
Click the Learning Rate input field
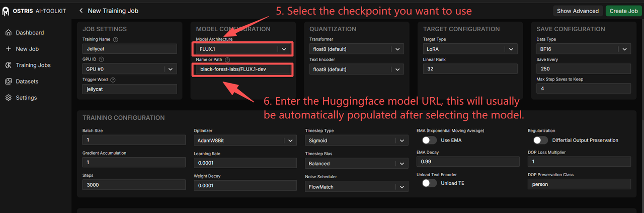[244, 163]
